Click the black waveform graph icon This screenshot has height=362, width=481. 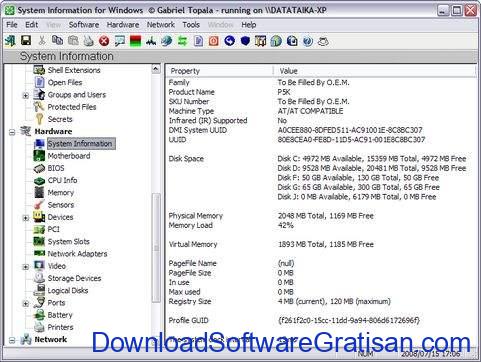(x=151, y=41)
